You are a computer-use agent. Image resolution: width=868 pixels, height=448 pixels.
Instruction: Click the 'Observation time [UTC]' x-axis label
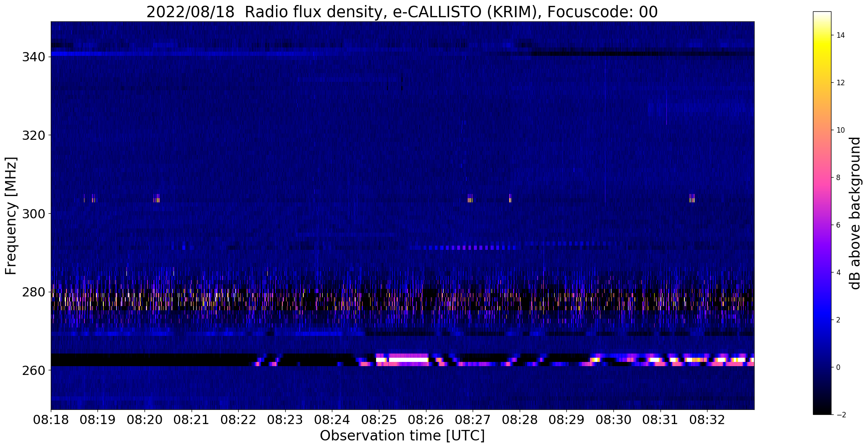402,436
